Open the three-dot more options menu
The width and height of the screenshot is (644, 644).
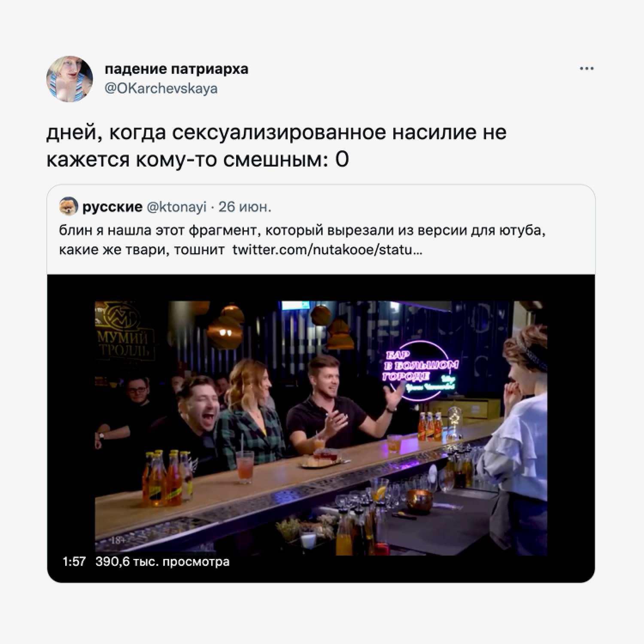click(x=586, y=69)
